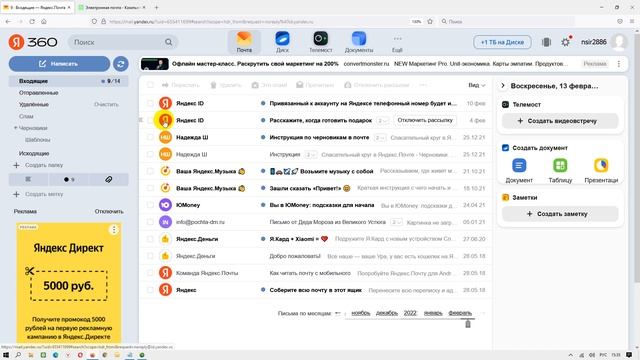The height and width of the screenshot is (360, 640).
Task: Open the user avatar next to nsir2886
Action: tap(620, 42)
